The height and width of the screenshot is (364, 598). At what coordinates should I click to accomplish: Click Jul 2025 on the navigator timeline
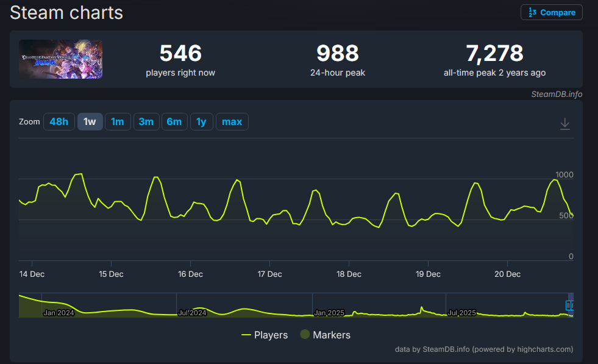[x=462, y=313]
